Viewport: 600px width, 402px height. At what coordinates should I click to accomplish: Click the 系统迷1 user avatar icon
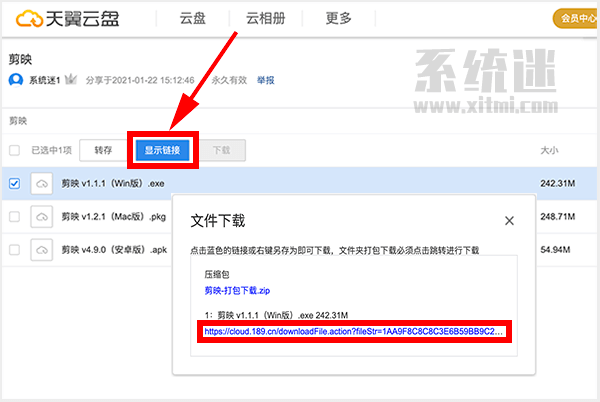16,80
